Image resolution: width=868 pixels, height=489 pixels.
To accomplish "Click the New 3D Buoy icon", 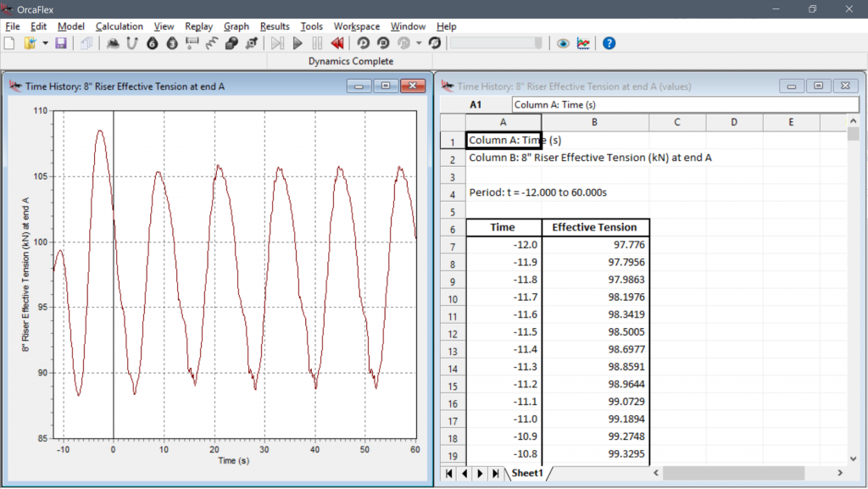I will coord(172,43).
